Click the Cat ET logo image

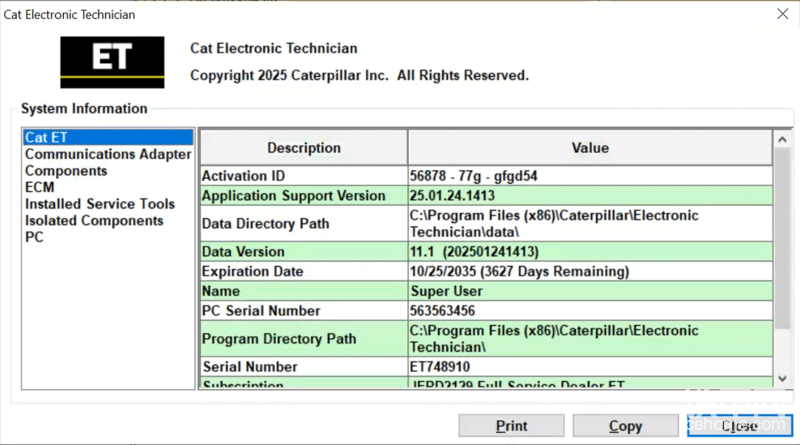tap(112, 62)
